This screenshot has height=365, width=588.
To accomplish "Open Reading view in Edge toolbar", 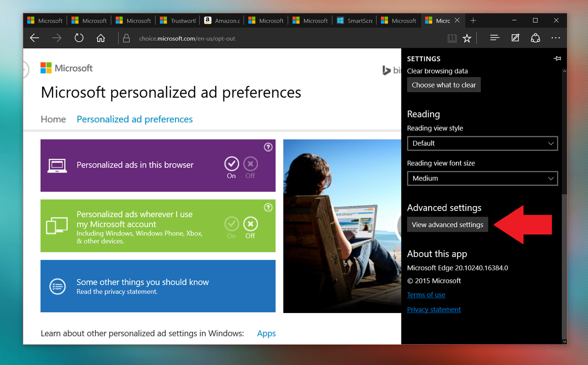I will coord(451,38).
